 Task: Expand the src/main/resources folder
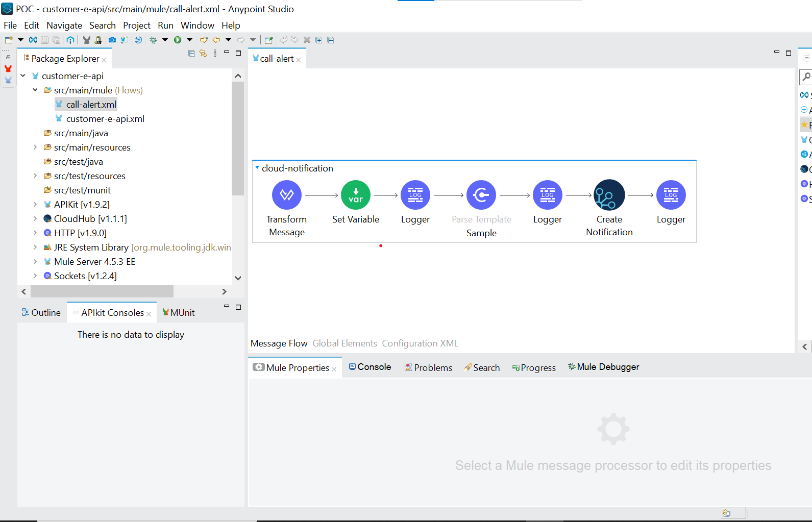point(35,147)
